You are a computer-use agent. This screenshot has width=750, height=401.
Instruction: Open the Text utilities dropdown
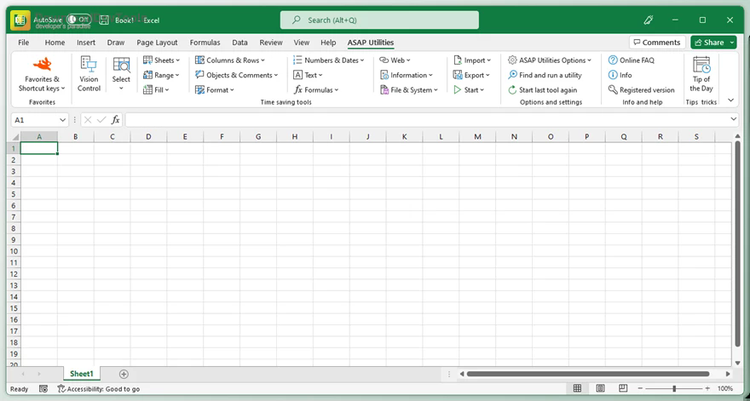click(x=308, y=75)
